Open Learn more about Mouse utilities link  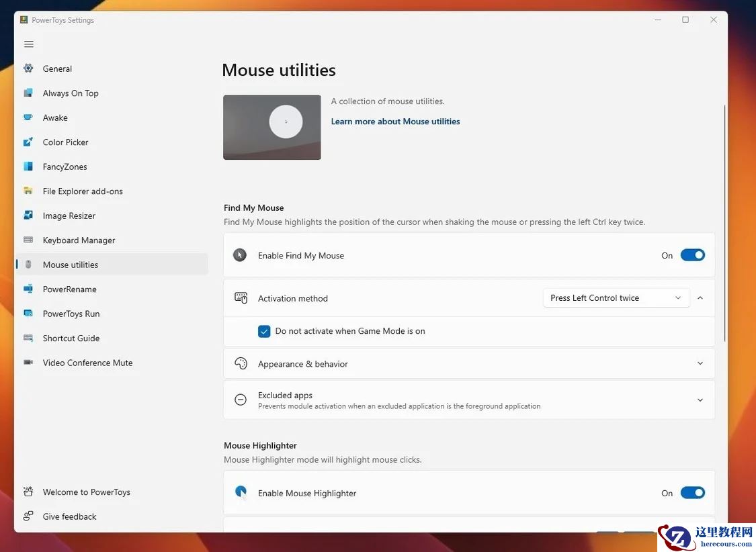(395, 122)
